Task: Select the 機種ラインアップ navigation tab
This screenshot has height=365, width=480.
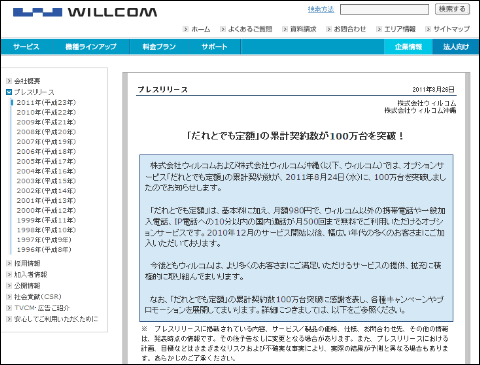Action: tap(91, 47)
